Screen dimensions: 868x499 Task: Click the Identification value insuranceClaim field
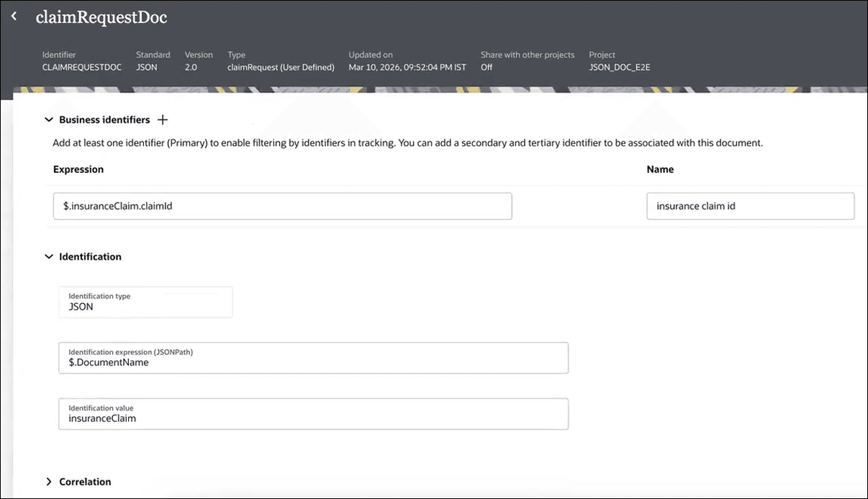tap(313, 413)
